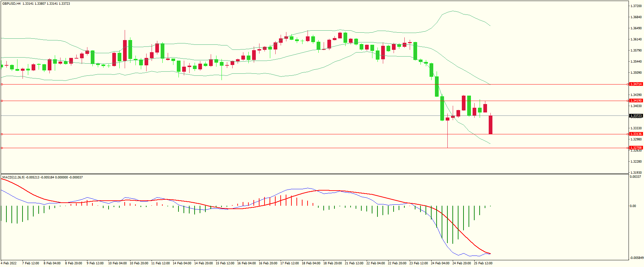Click the 1.33330 price scale value
The height and width of the screenshot is (267, 644).
point(636,128)
